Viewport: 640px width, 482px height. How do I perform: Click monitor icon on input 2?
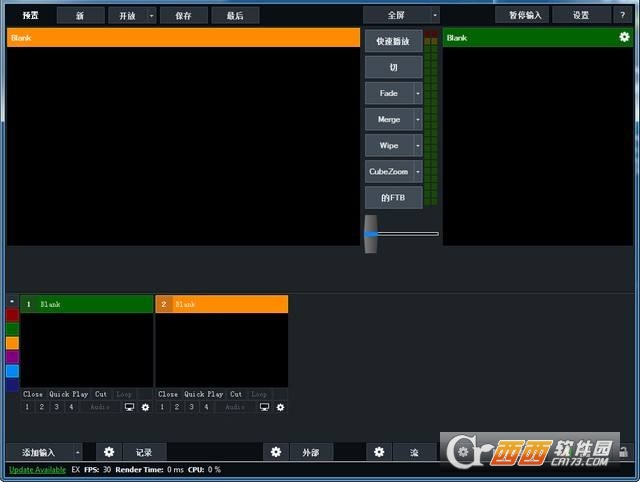tap(264, 407)
